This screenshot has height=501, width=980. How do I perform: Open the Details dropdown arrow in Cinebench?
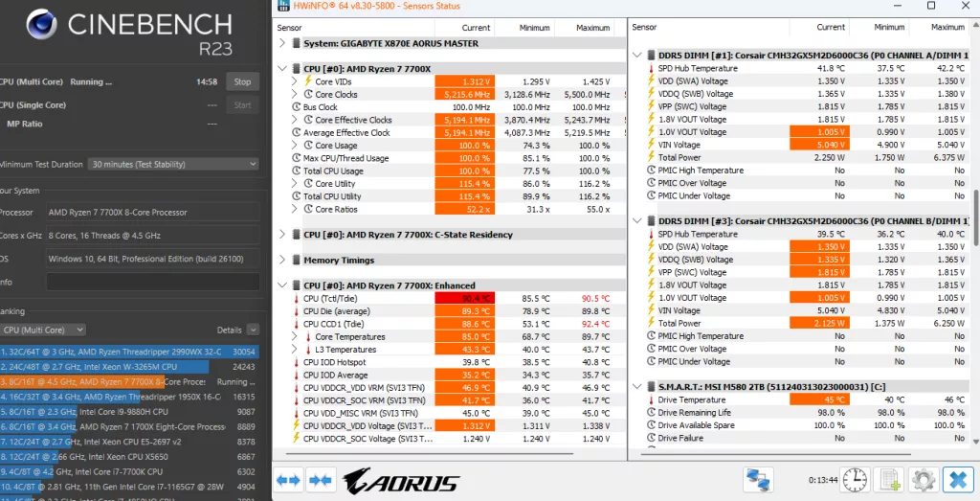point(253,330)
